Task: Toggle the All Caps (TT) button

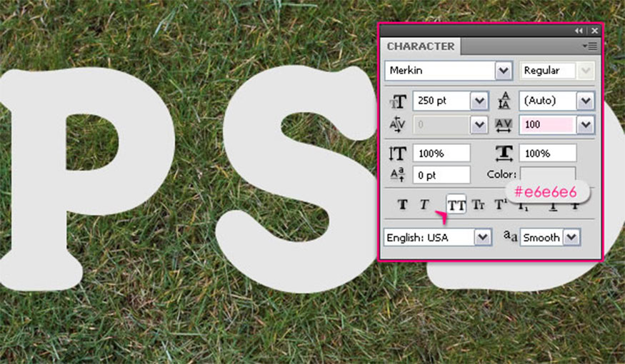Action: (x=456, y=205)
